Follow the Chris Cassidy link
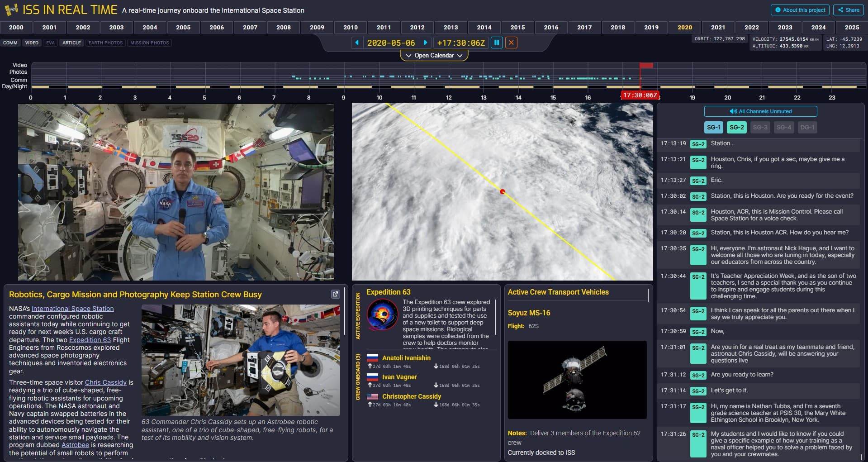This screenshot has width=868, height=462. pos(105,382)
